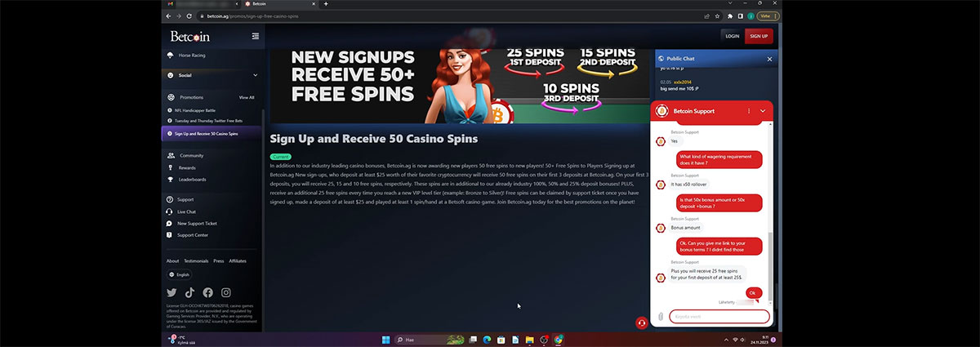Open the Community page
Screen dimensions: 980x347
click(191, 155)
